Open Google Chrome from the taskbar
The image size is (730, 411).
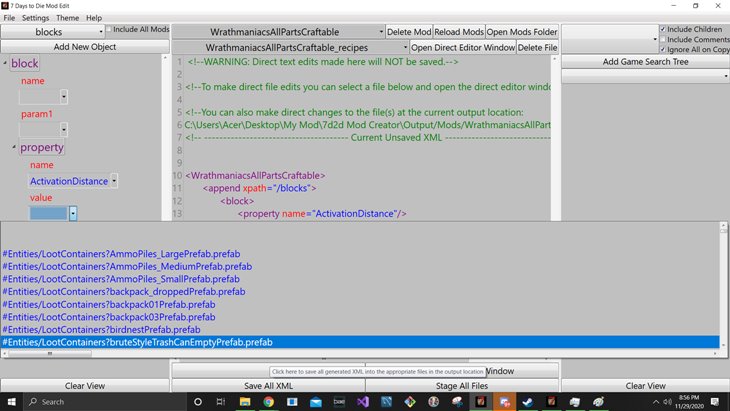[x=269, y=401]
